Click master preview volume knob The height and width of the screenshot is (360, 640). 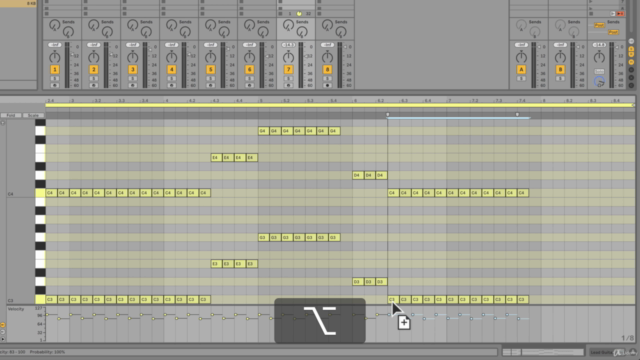(x=599, y=82)
